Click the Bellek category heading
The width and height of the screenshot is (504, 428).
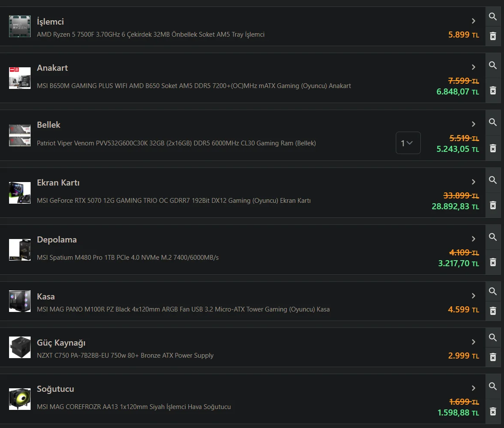pyautogui.click(x=49, y=125)
